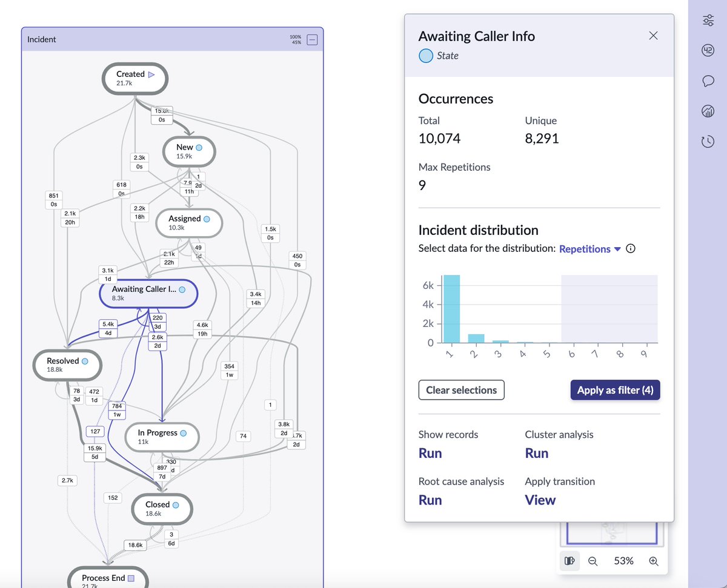Open the comments speech bubble icon
Image resolution: width=727 pixels, height=588 pixels.
[x=708, y=81]
